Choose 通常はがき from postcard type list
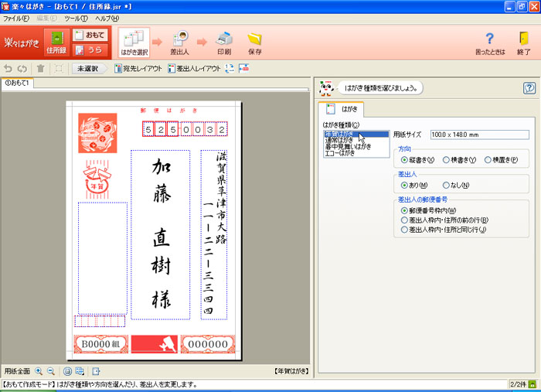The width and height of the screenshot is (541, 392). (x=342, y=140)
